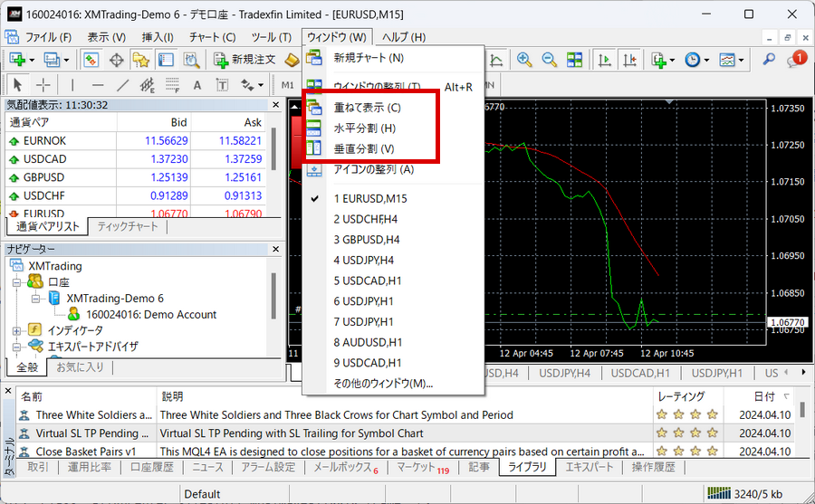Select the crosshair Data Window icon
The height and width of the screenshot is (504, 815).
click(117, 60)
